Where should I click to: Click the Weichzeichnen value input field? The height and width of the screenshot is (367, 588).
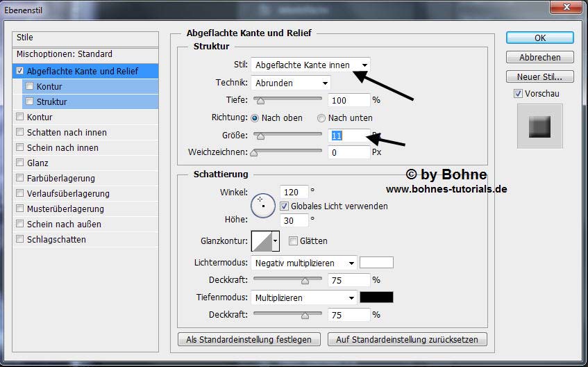[348, 152]
